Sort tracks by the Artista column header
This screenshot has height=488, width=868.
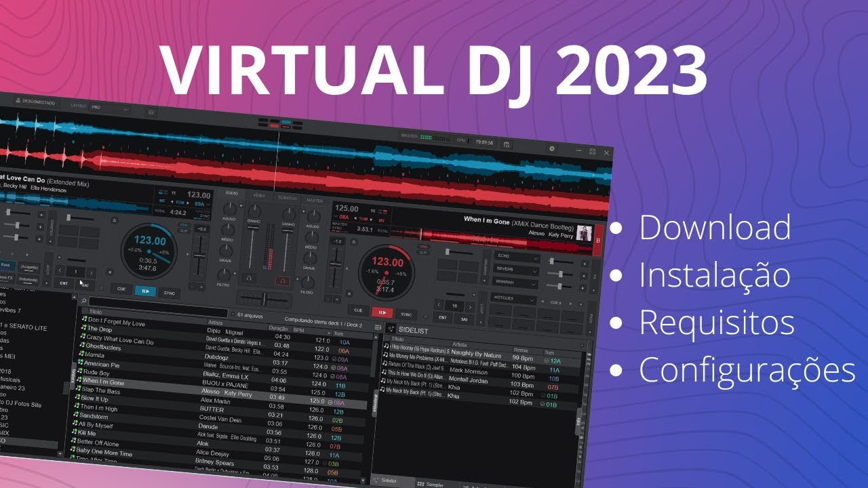216,323
